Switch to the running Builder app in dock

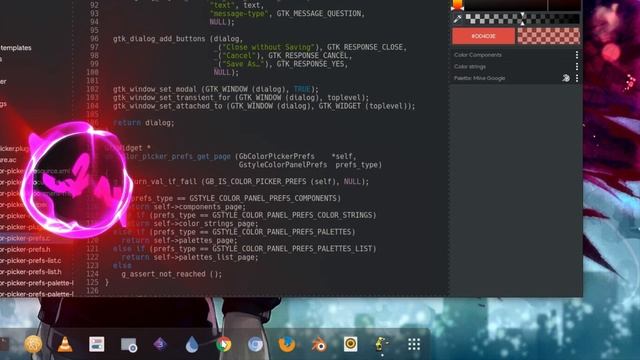381,344
